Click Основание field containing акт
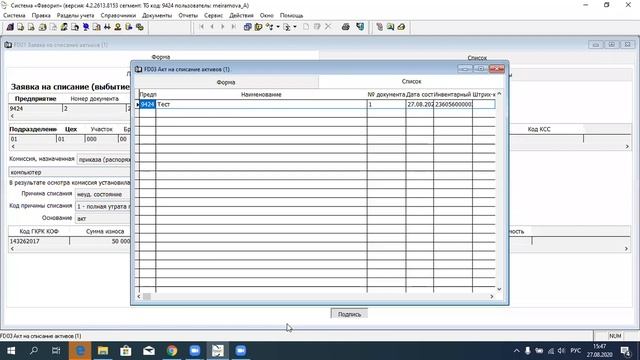The image size is (640, 360). coord(103,219)
